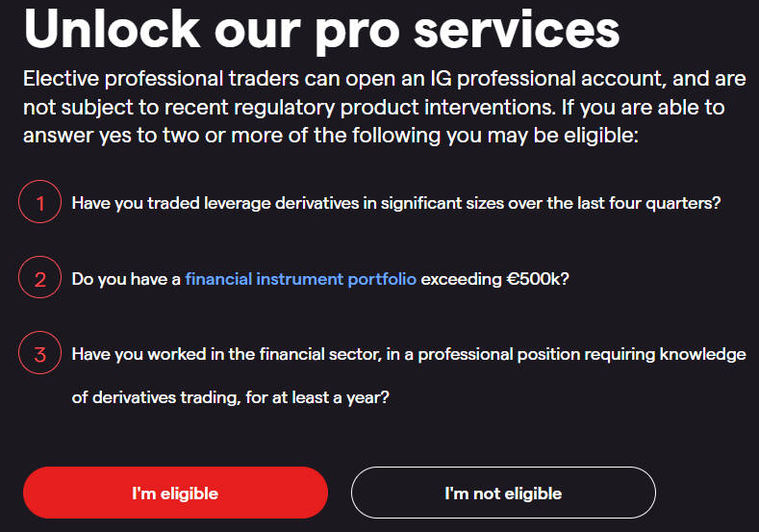
Task: Click the number 1 circle icon
Action: pyautogui.click(x=40, y=203)
